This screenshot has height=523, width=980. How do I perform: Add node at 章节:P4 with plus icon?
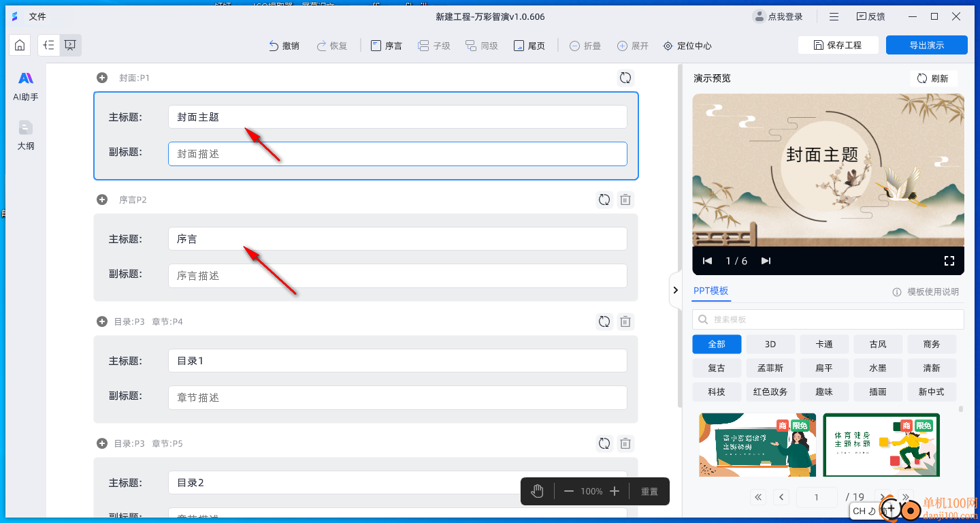(x=102, y=321)
